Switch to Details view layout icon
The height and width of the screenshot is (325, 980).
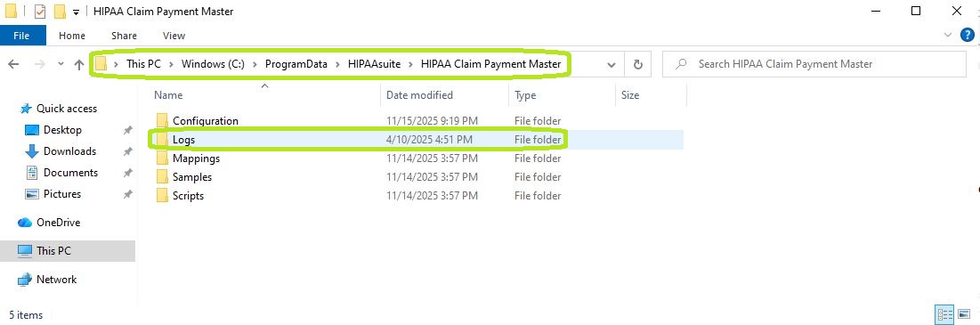[x=944, y=314]
